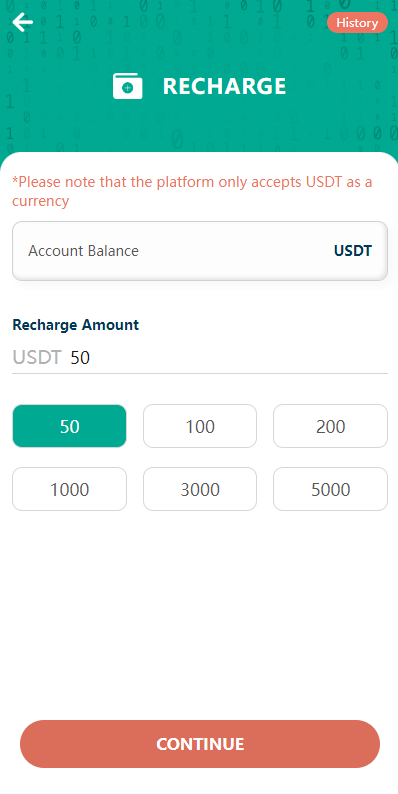This screenshot has height=794, width=398.
Task: Click the Recharge Amount heading
Action: click(x=75, y=325)
